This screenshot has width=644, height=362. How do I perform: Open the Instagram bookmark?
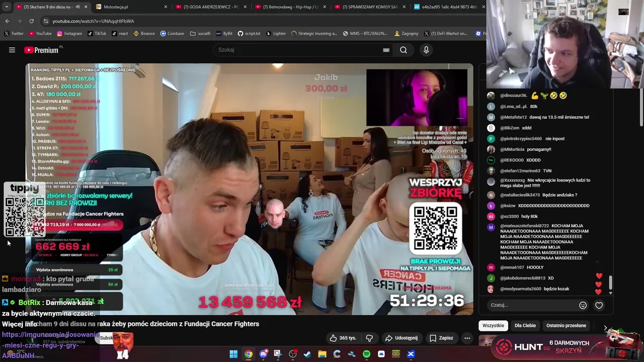point(69,34)
